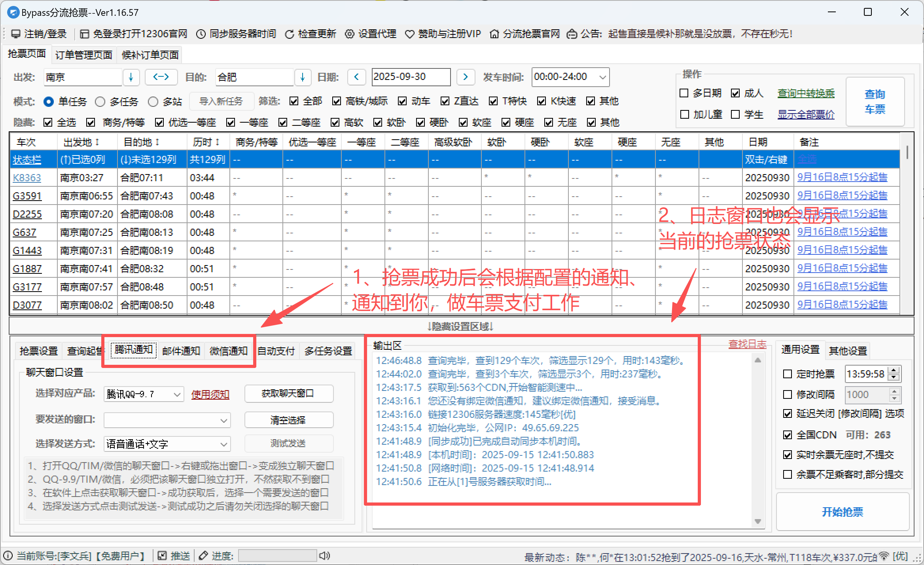The image size is (924, 565).
Task: Click the ticket grabbing progress bar
Action: tap(277, 556)
